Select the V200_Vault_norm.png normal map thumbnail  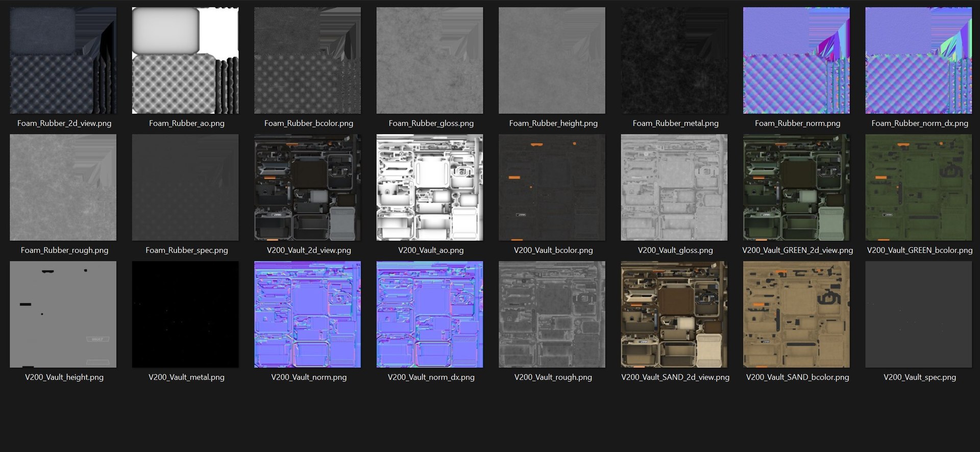click(307, 314)
